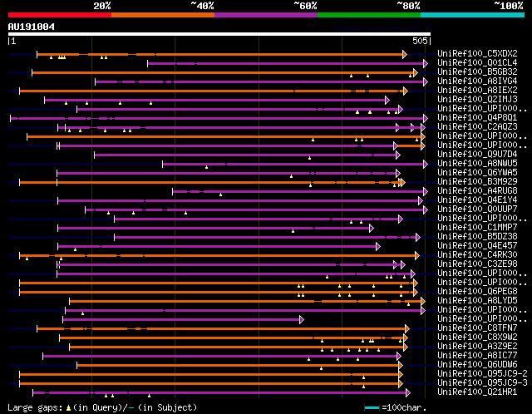Choose the UniRef100_Q95JC9-2 label
This screenshot has width=532, height=414.
[482, 374]
